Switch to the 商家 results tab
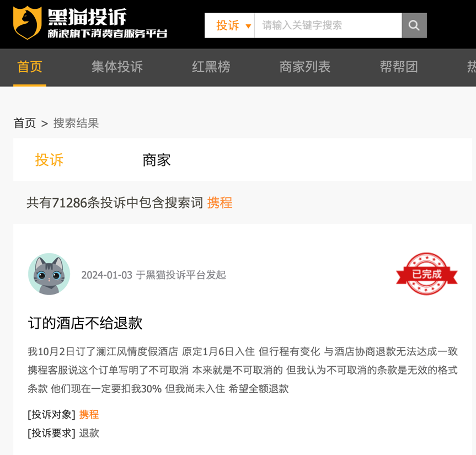This screenshot has width=476, height=455. click(157, 160)
